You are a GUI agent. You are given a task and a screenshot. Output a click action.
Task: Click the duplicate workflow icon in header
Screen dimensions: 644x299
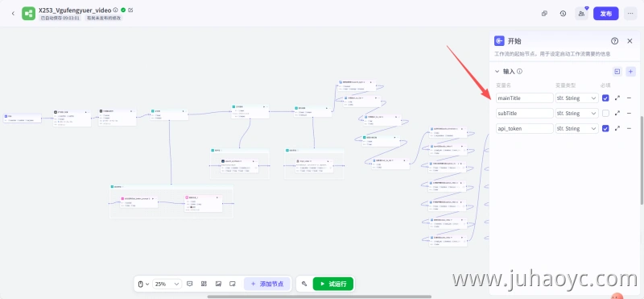[545, 14]
